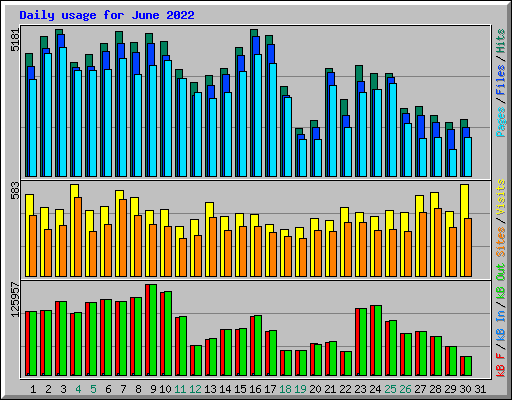Screen dimensions: 512x400
Task: Click the orange sites bar for day 4
Action: [x=78, y=237]
